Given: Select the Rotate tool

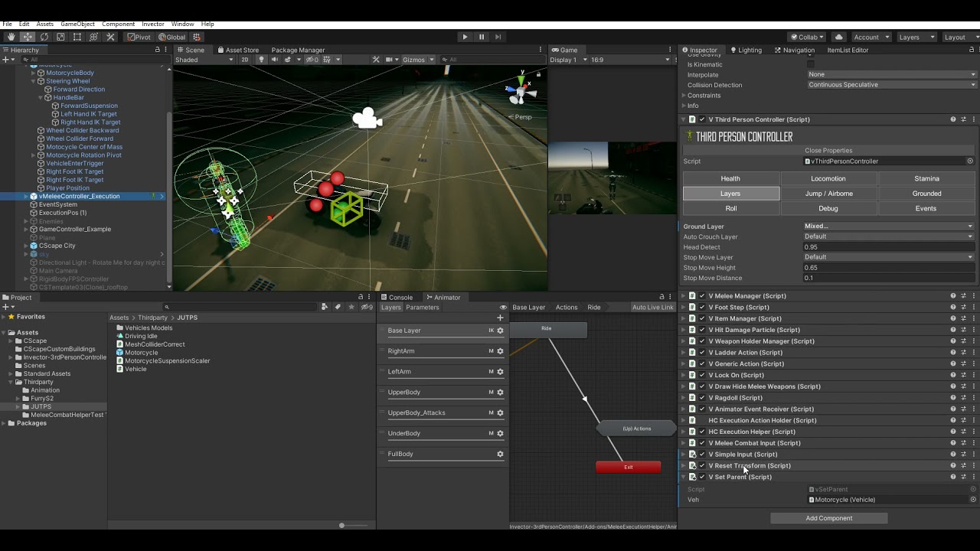Looking at the screenshot, I should coord(44,37).
